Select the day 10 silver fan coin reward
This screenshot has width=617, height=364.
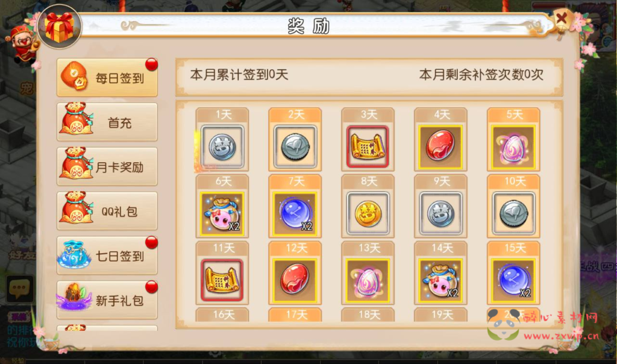(513, 214)
